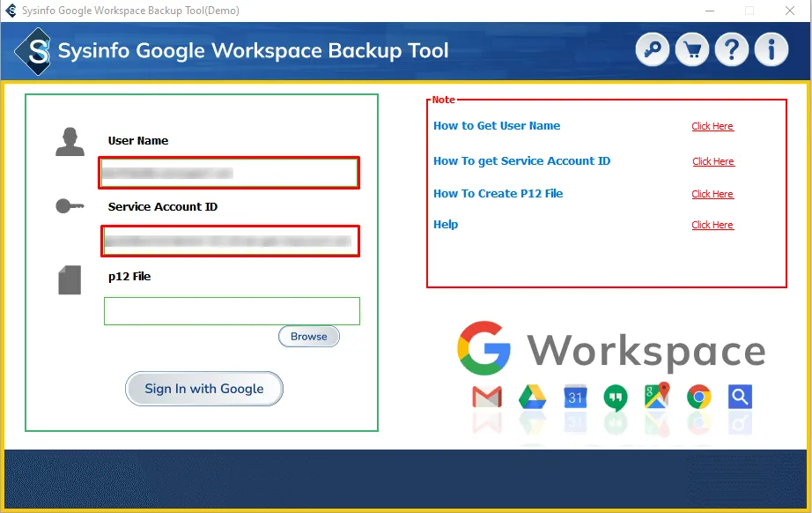
Task: Click the shopping cart purchase icon
Action: click(x=692, y=49)
